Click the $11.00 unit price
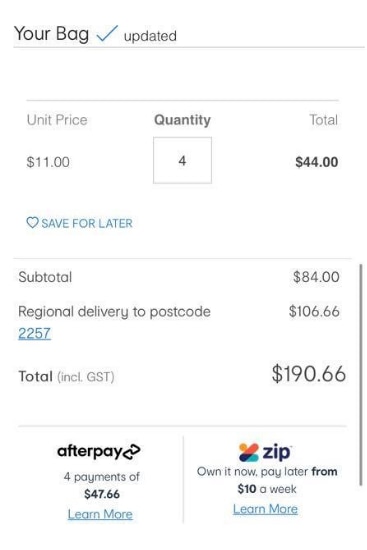 pyautogui.click(x=48, y=162)
